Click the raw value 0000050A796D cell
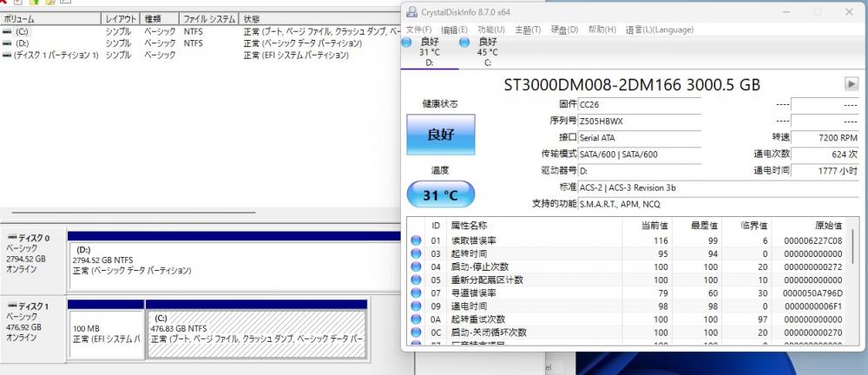Screen dimensions: 868x375 point(812,293)
